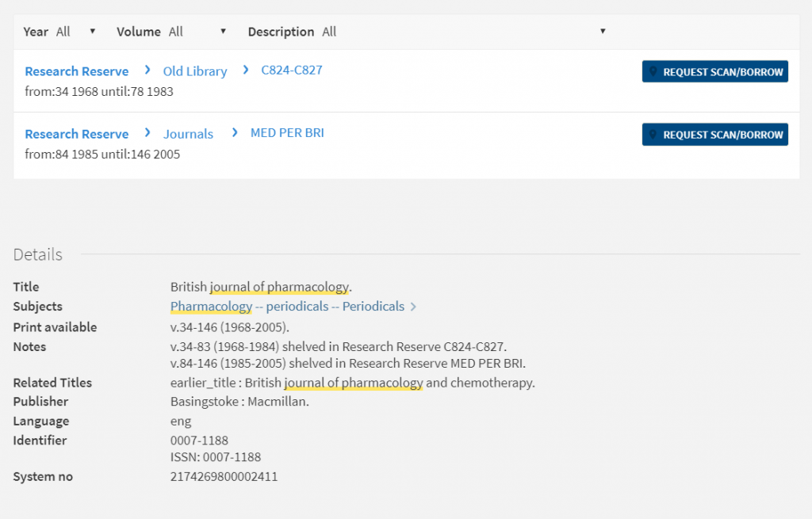The image size is (812, 519).
Task: Click pin icon on Old Library request button
Action: coord(653,72)
